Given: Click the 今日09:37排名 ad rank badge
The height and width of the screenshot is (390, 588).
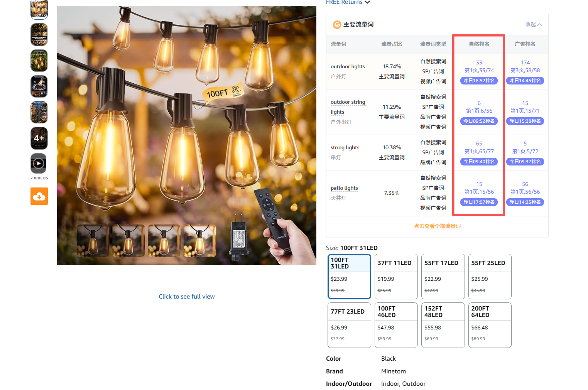Looking at the screenshot, I should (x=525, y=162).
